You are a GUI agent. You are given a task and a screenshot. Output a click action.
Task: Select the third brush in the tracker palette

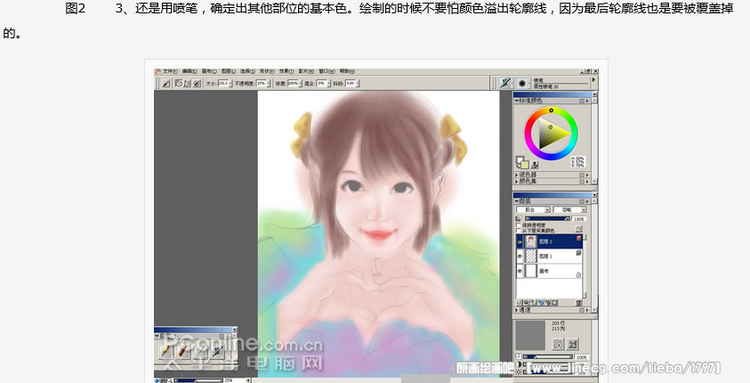click(200, 351)
